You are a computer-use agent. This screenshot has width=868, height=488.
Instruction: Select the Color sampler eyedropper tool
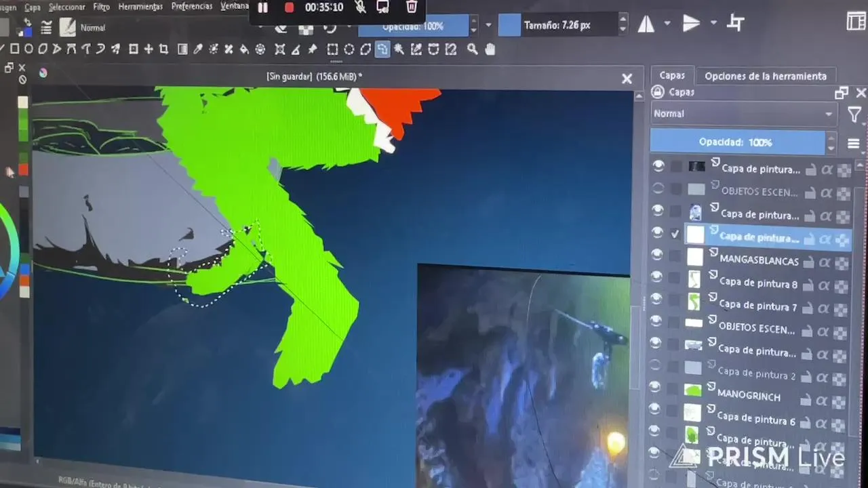pos(198,49)
